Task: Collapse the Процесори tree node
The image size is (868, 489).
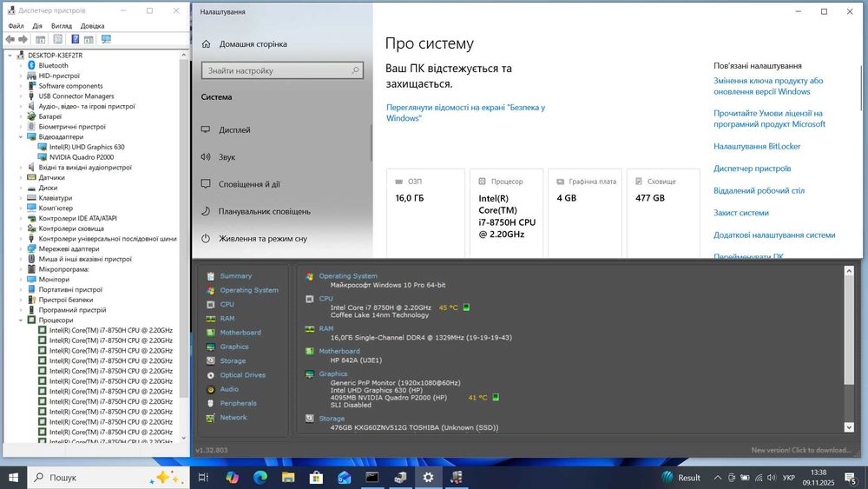Action: coord(21,320)
